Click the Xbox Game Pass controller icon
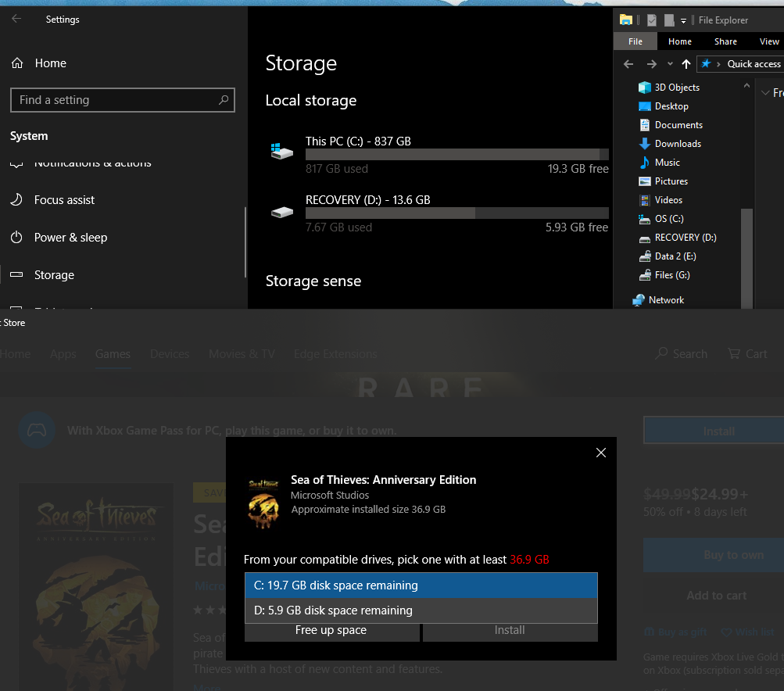This screenshot has width=784, height=691. [x=37, y=430]
